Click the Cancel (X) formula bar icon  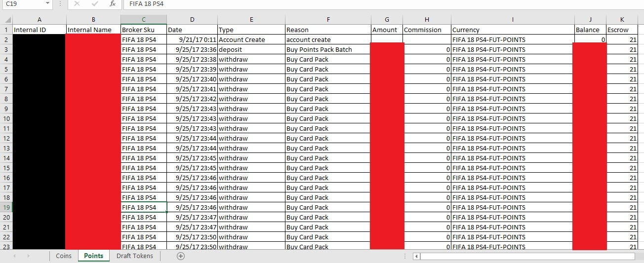pyautogui.click(x=77, y=3)
